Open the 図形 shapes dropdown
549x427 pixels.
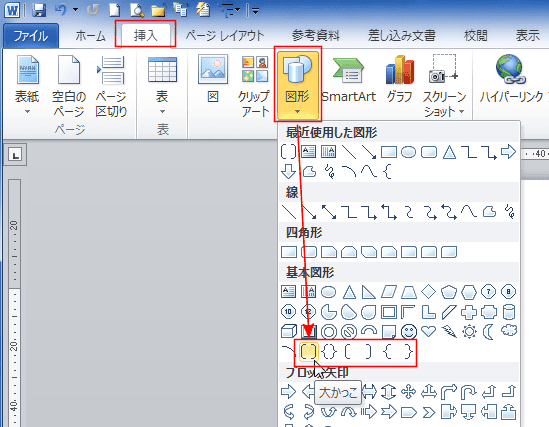(297, 85)
